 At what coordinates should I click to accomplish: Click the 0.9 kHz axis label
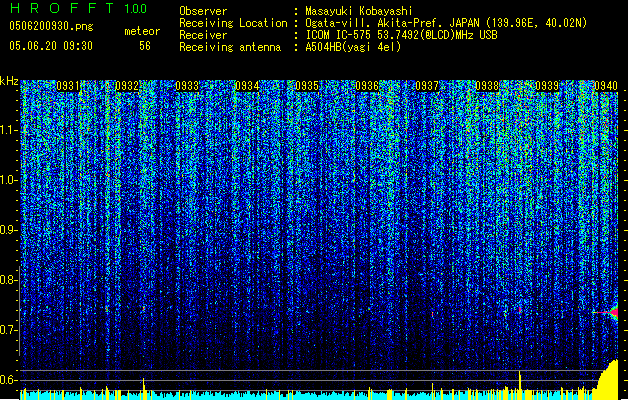8,230
